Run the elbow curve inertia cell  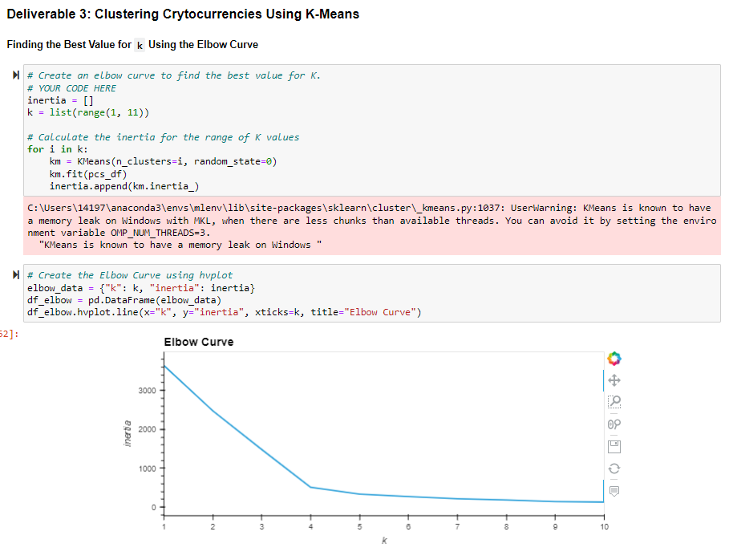click(16, 75)
